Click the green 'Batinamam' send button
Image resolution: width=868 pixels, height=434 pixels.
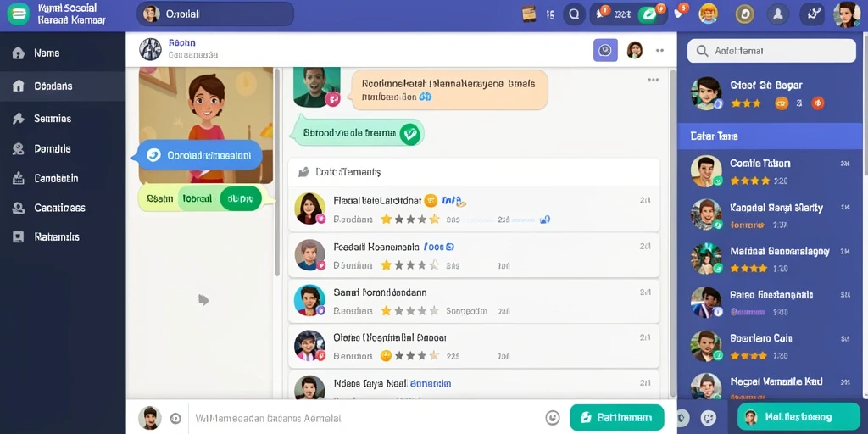617,417
